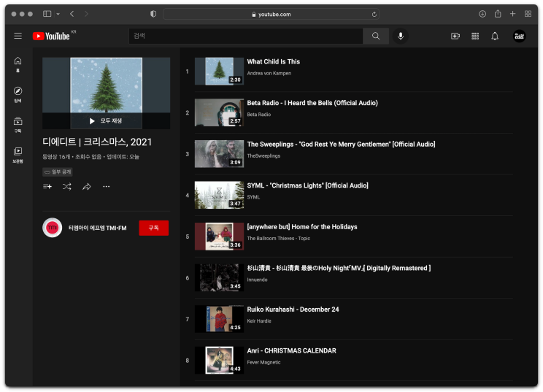Screen dimensions: 543x392
Task: Play 'What Child Is This' title
Action: (273, 61)
